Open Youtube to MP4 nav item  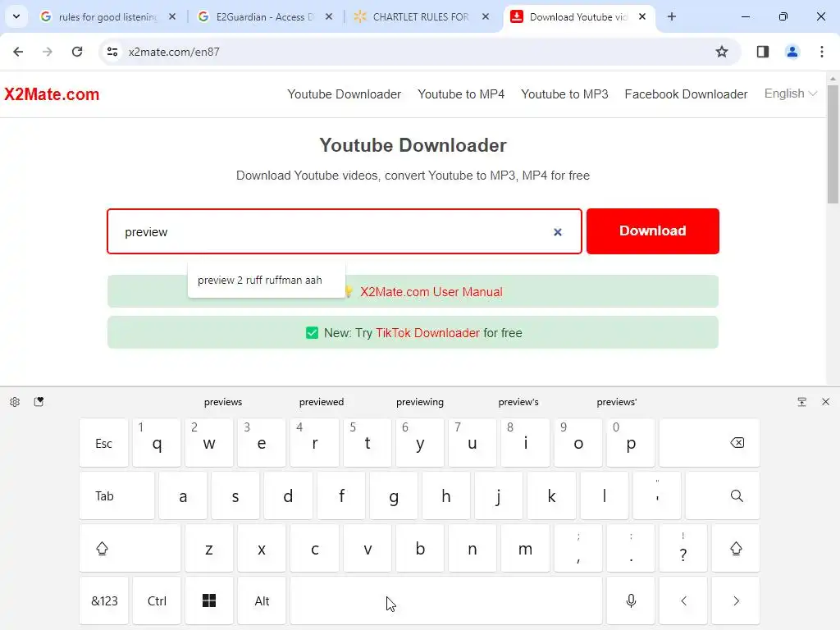click(x=461, y=94)
